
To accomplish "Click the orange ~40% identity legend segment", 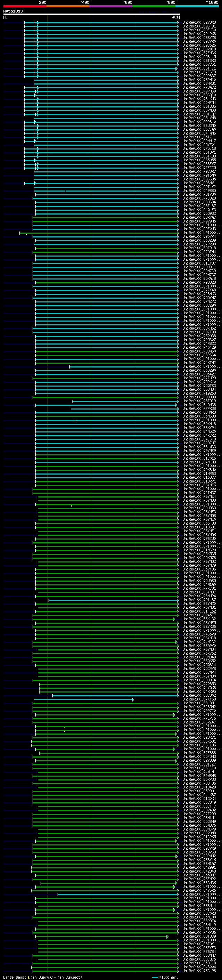I will click(x=68, y=6).
